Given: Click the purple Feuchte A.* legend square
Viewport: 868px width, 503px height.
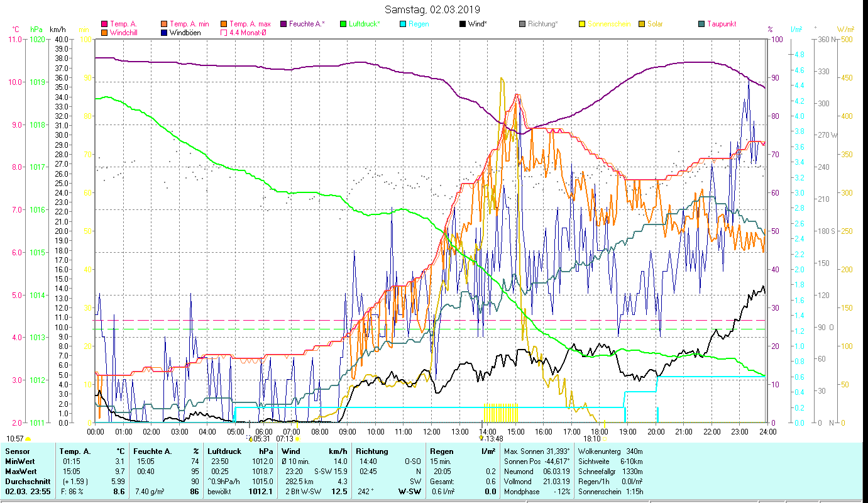Looking at the screenshot, I should 283,25.
